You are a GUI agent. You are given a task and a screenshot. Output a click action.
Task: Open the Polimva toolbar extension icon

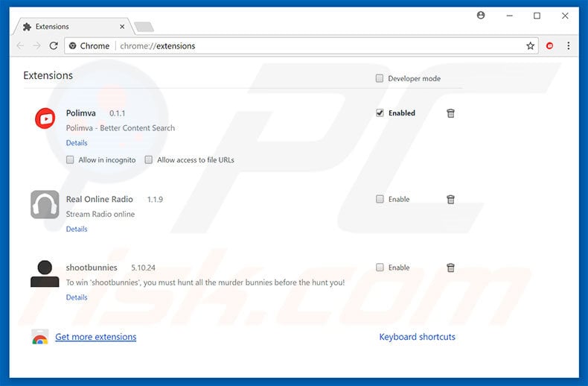point(549,45)
